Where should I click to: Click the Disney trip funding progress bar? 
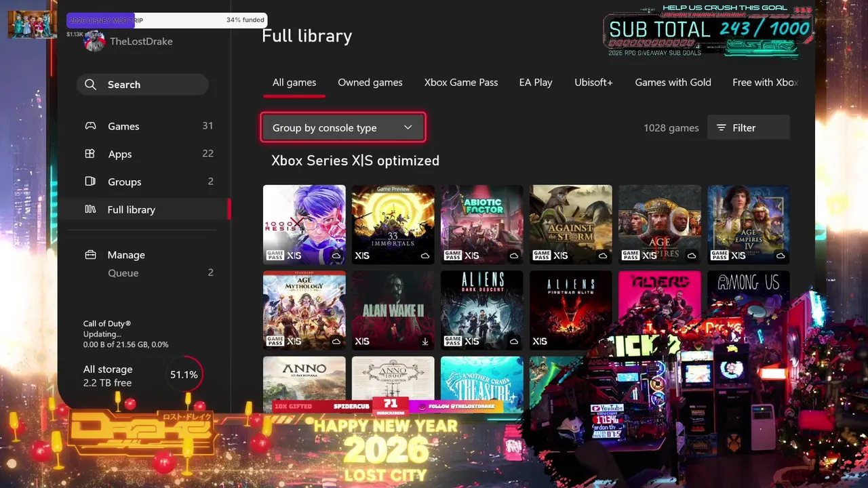tap(167, 20)
